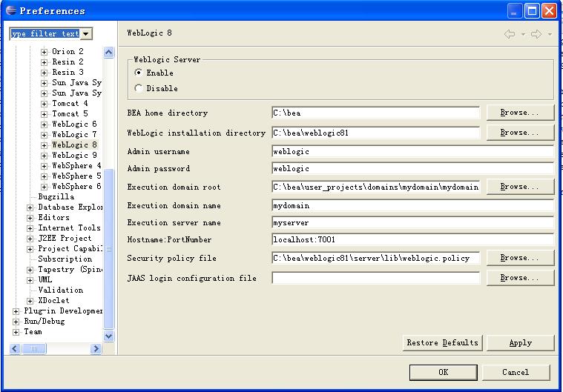The image size is (563, 392).
Task: Click the Admin password field
Action: pos(413,168)
